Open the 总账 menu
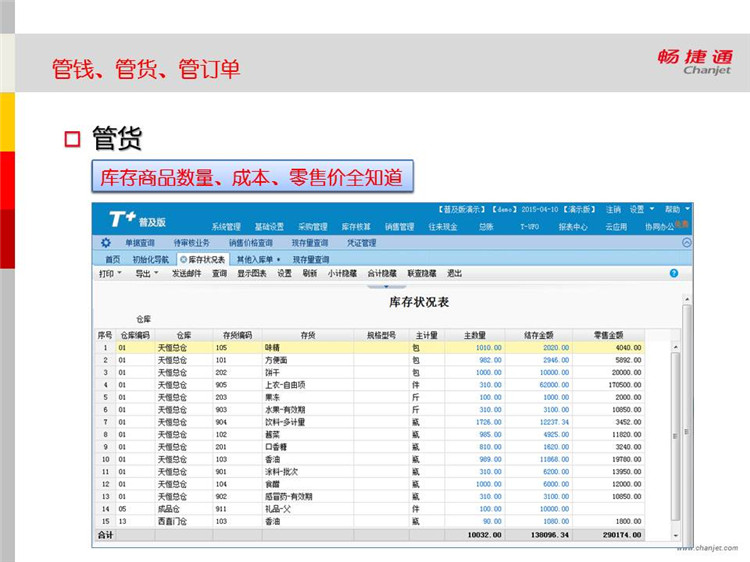This screenshot has width=750, height=562. [x=486, y=227]
